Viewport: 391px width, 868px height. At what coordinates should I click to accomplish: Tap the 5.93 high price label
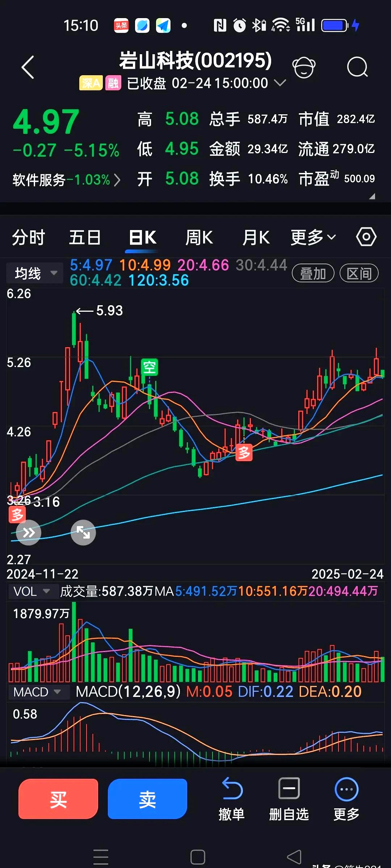[109, 311]
